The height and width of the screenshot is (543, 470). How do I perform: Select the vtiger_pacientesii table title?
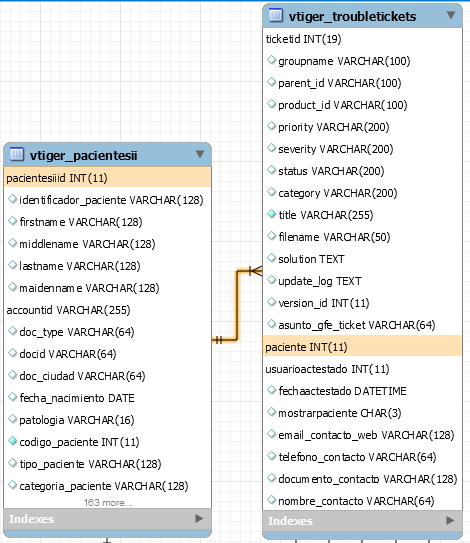click(83, 155)
